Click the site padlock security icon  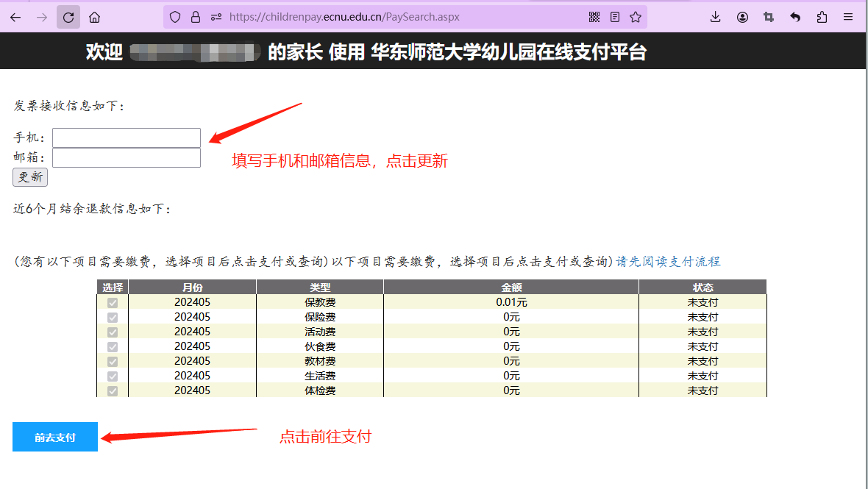click(x=195, y=17)
